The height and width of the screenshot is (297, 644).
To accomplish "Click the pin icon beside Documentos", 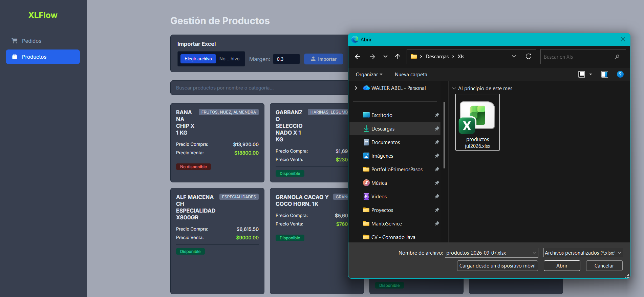I will pyautogui.click(x=437, y=142).
